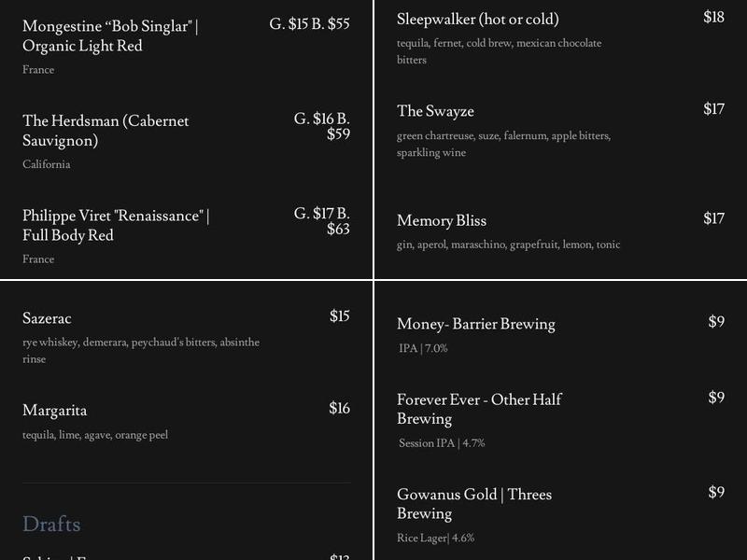
Task: Open Philippe Viret "Renaissance" Full Body Red
Action: [x=115, y=225]
